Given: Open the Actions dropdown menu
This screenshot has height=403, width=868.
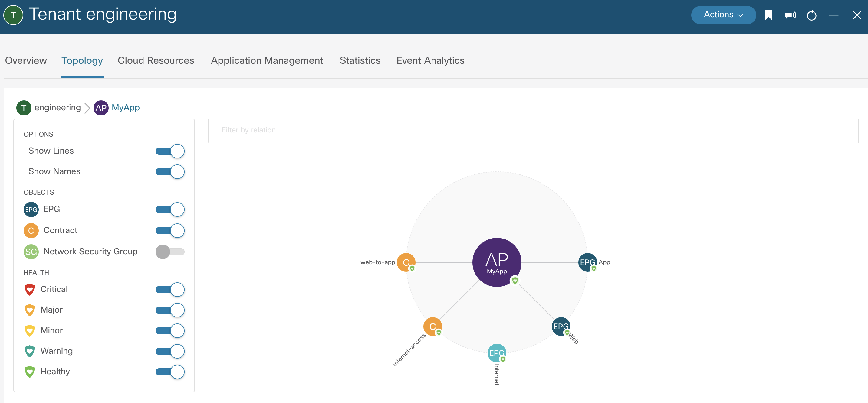Looking at the screenshot, I should click(x=723, y=15).
